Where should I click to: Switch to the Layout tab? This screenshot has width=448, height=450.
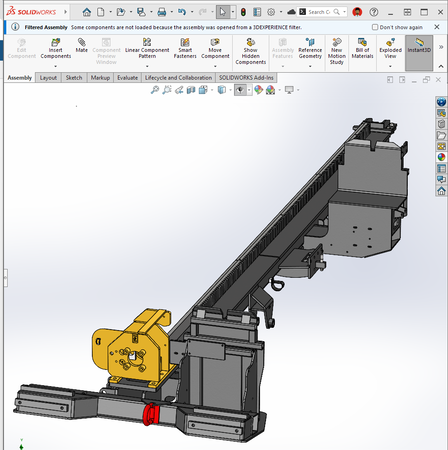click(x=48, y=78)
